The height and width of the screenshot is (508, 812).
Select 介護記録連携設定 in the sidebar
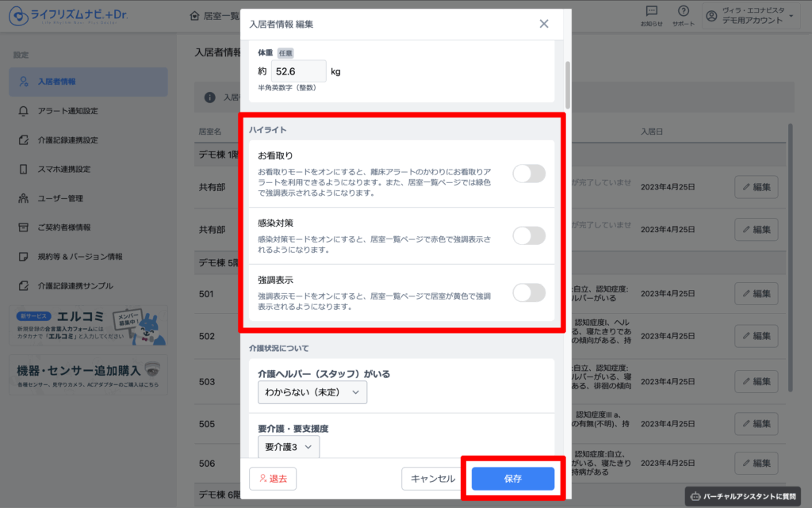67,140
